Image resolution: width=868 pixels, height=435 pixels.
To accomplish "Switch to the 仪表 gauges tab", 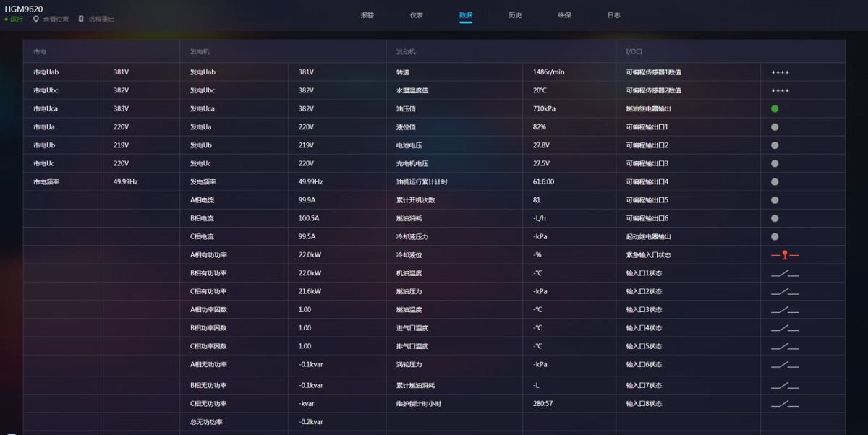I will [x=417, y=15].
